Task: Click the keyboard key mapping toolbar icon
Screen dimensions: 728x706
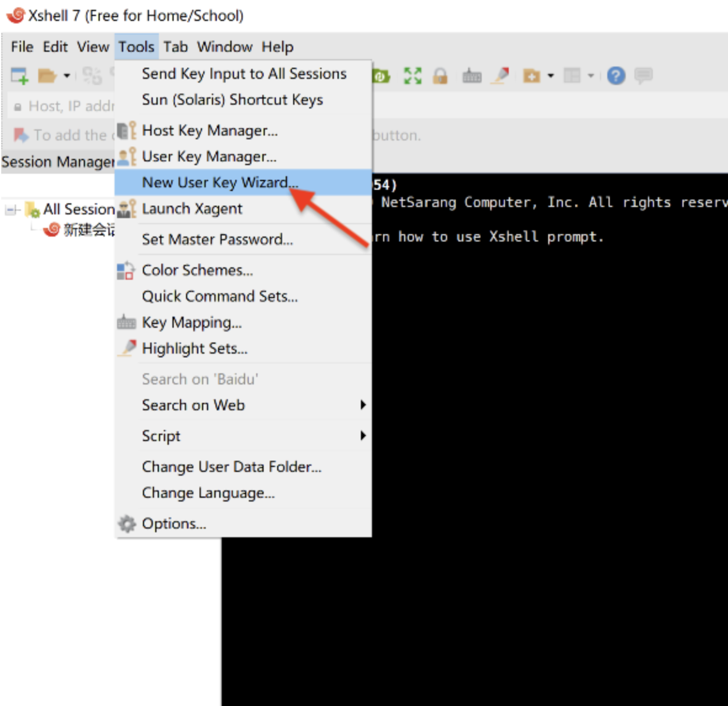Action: (x=472, y=76)
